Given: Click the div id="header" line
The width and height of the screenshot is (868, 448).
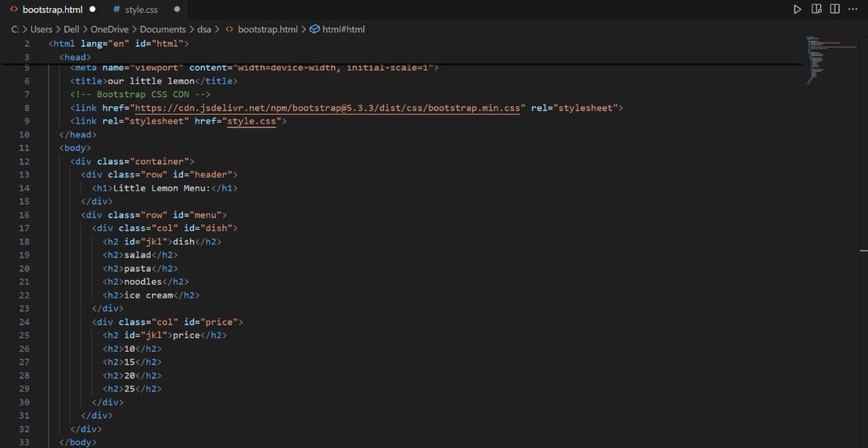Looking at the screenshot, I should [159, 175].
